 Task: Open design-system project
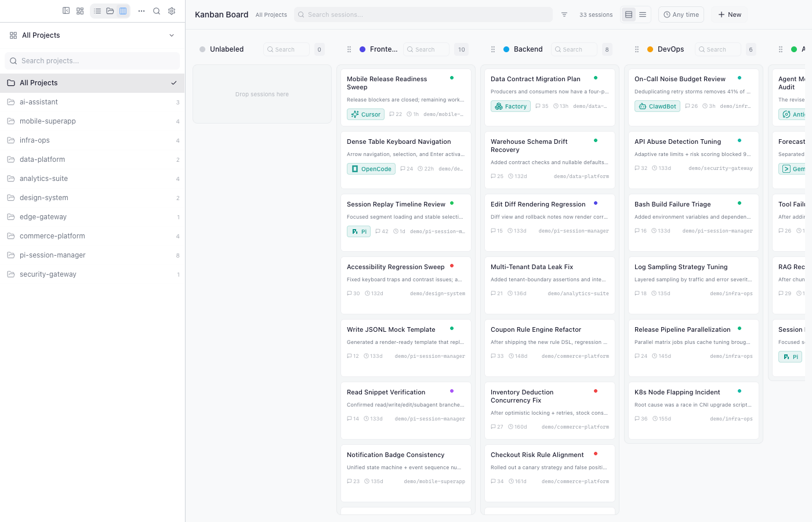(x=92, y=198)
